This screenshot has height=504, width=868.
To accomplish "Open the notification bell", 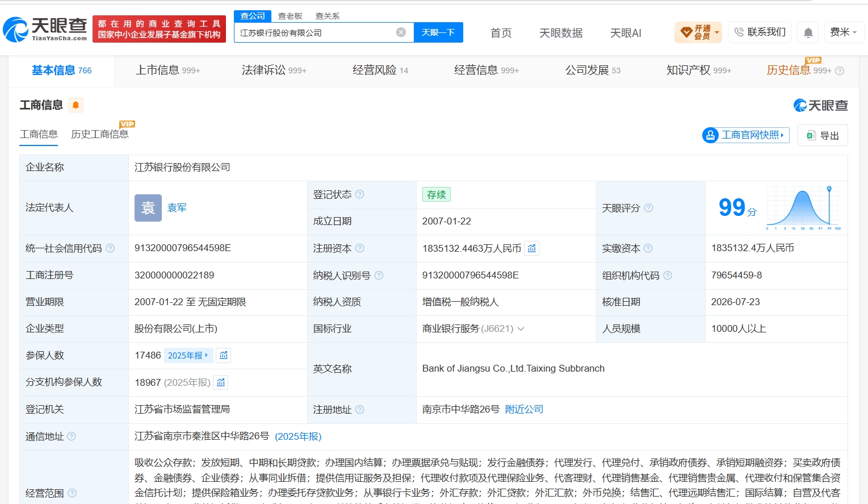I will tap(808, 32).
